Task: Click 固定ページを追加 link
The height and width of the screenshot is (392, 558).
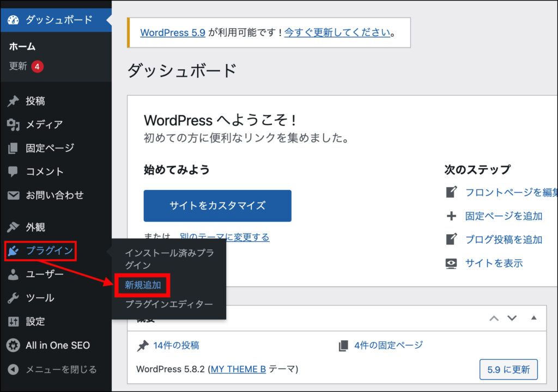Action: (504, 216)
